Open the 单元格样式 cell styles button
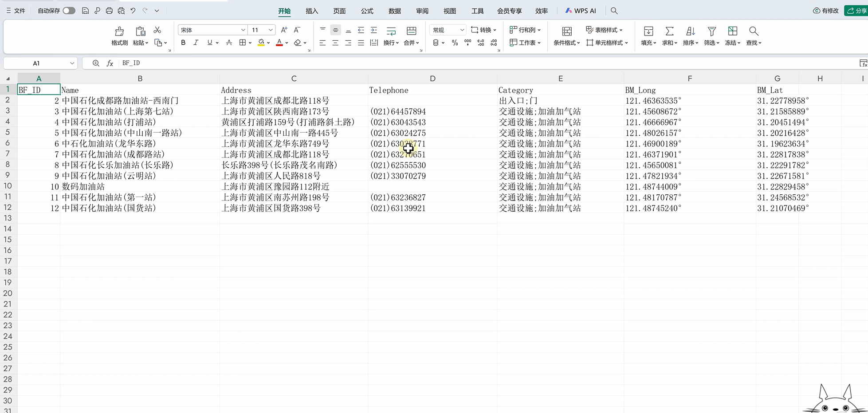 tap(607, 43)
